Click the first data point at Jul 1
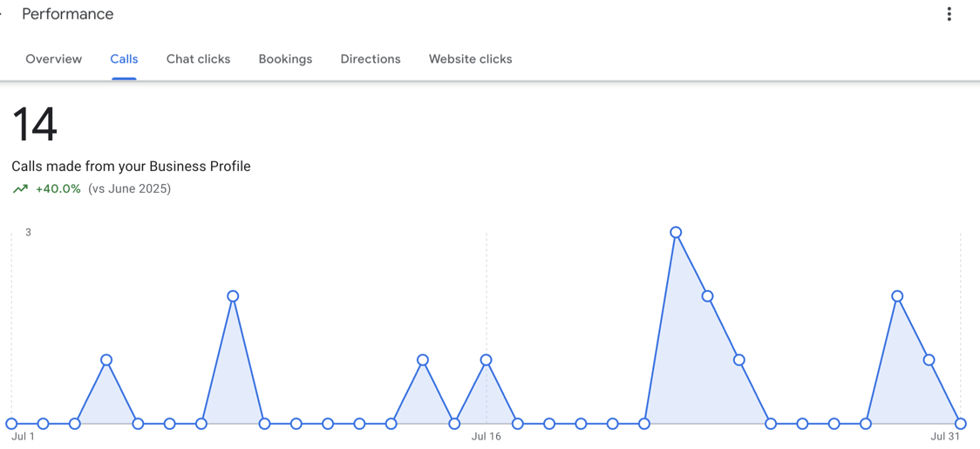Screen dimensions: 980x449 tap(11, 424)
